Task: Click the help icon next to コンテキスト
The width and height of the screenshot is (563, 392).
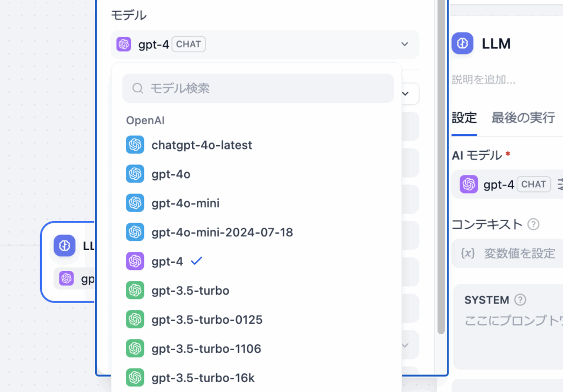Action: (x=533, y=224)
